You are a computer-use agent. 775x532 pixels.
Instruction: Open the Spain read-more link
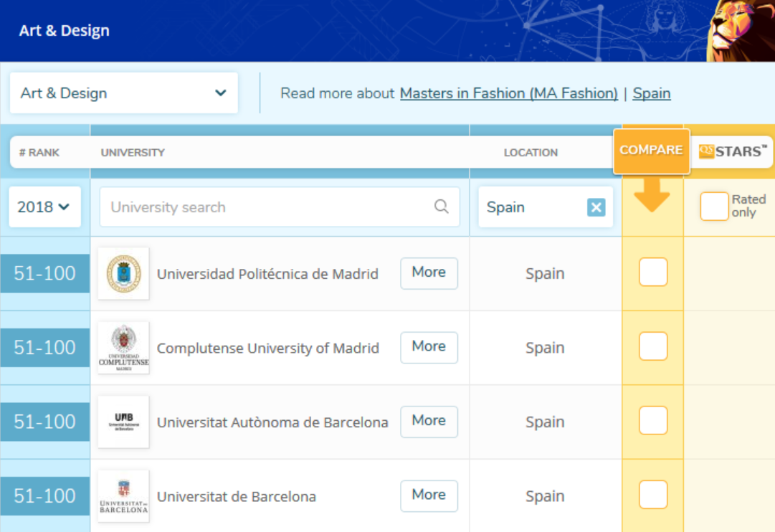pyautogui.click(x=652, y=93)
